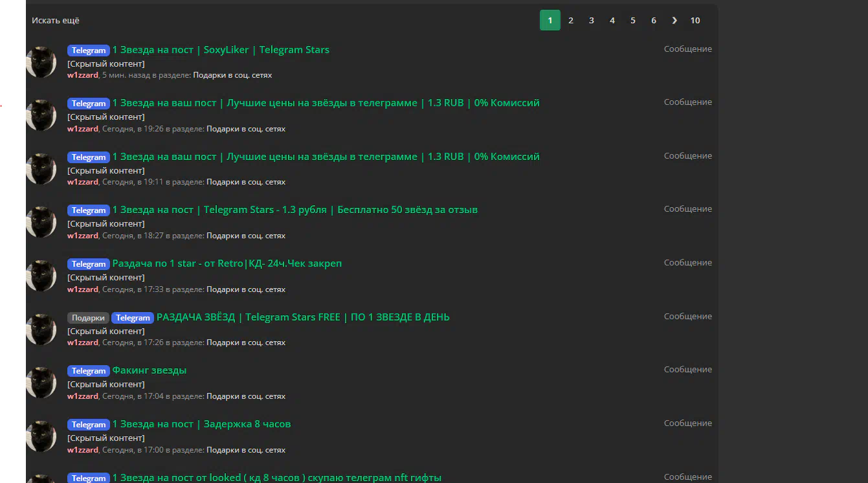This screenshot has height=483, width=868.
Task: Click Скрытый контент text under Факинг звезды
Action: coord(106,385)
